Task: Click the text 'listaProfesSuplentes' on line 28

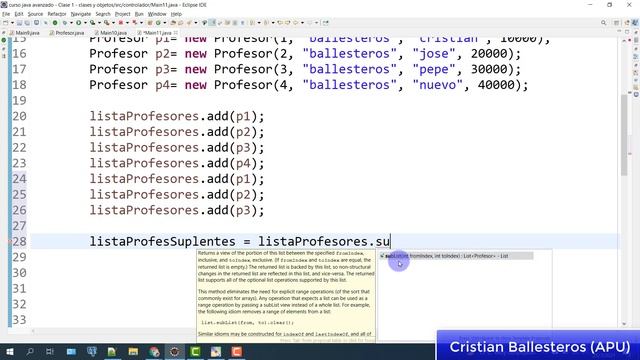Action: 162,241
